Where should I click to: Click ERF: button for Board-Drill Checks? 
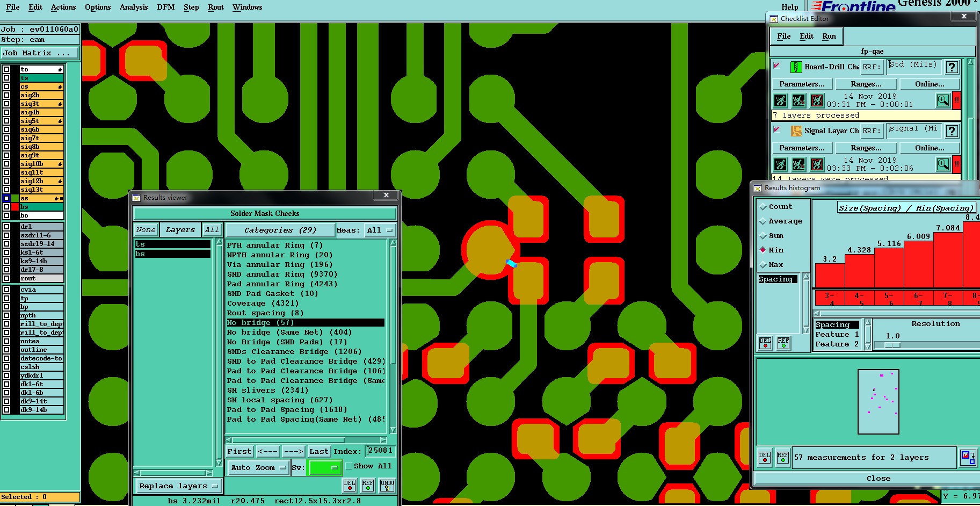872,67
